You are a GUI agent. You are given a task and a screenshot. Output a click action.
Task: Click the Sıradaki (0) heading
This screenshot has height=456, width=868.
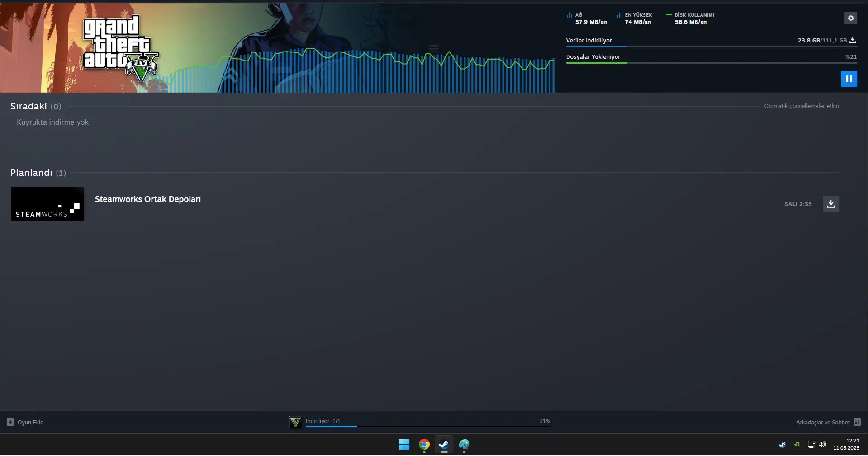[36, 106]
